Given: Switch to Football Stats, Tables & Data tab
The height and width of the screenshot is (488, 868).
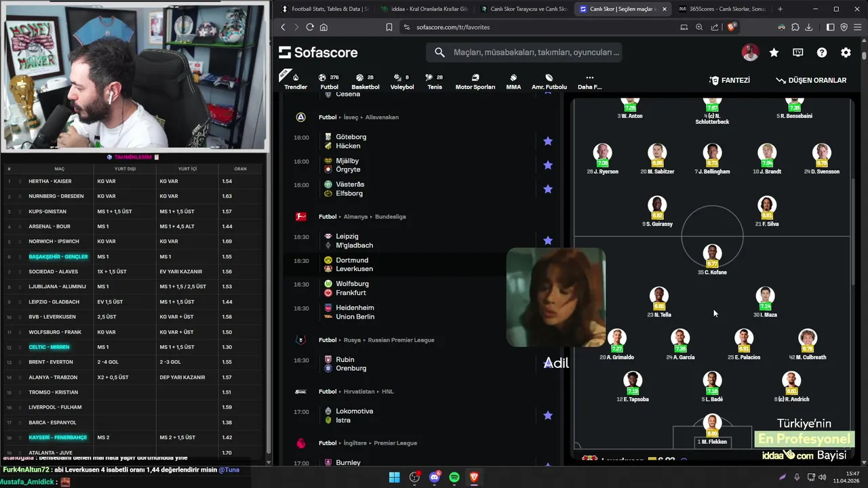Looking at the screenshot, I should coord(324,9).
